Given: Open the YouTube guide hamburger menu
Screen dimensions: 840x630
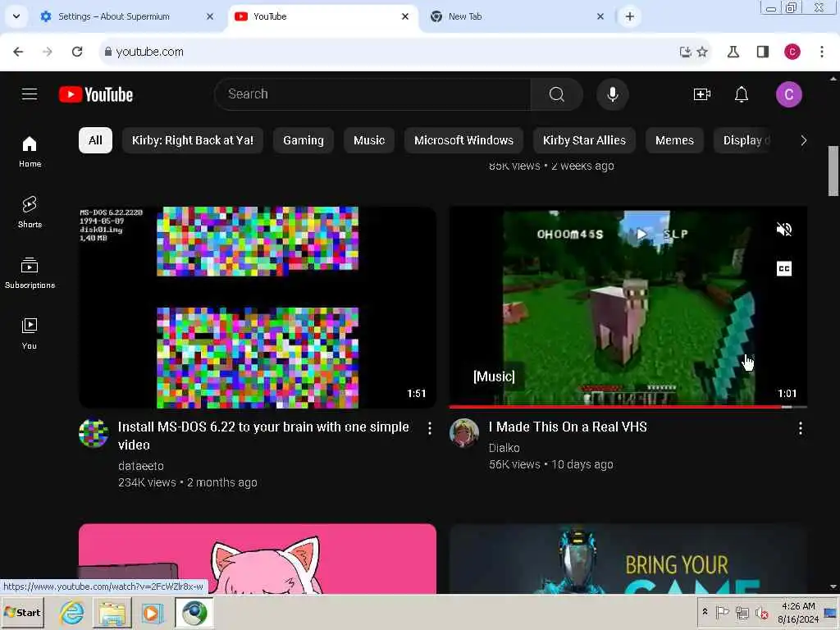Looking at the screenshot, I should [x=30, y=94].
